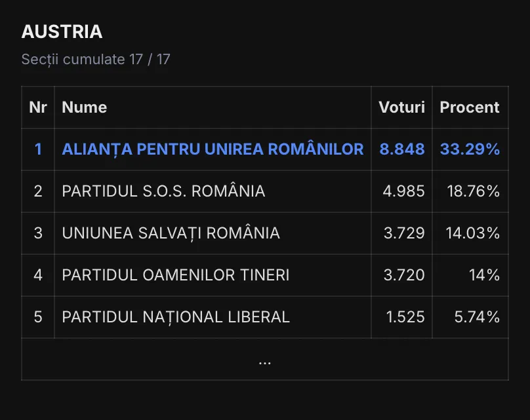The height and width of the screenshot is (420, 530).
Task: Click the 33.29% percentage cell
Action: tap(470, 149)
